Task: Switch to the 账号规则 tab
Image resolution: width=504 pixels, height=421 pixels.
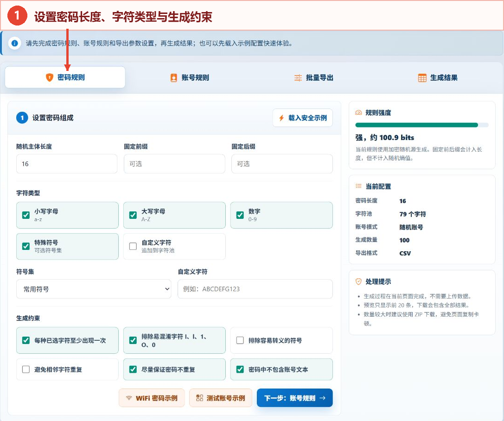Action: [x=189, y=78]
